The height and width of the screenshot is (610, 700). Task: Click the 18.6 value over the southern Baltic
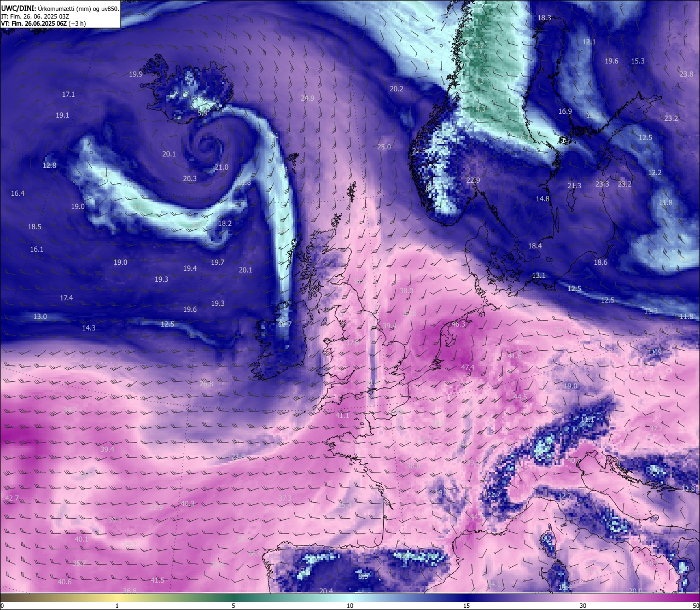tap(600, 263)
